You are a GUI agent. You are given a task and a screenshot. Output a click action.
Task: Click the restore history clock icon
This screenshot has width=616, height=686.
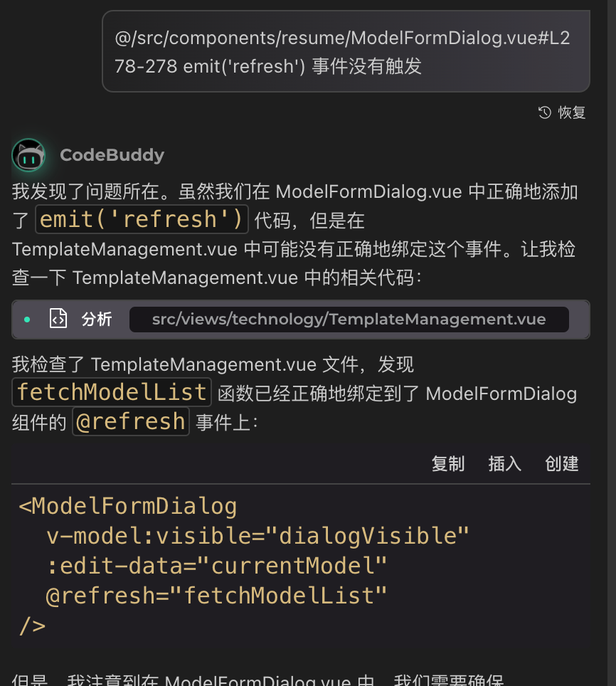pyautogui.click(x=545, y=112)
